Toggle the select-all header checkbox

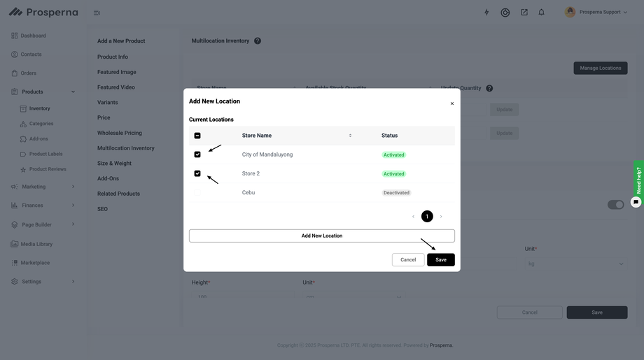click(197, 136)
